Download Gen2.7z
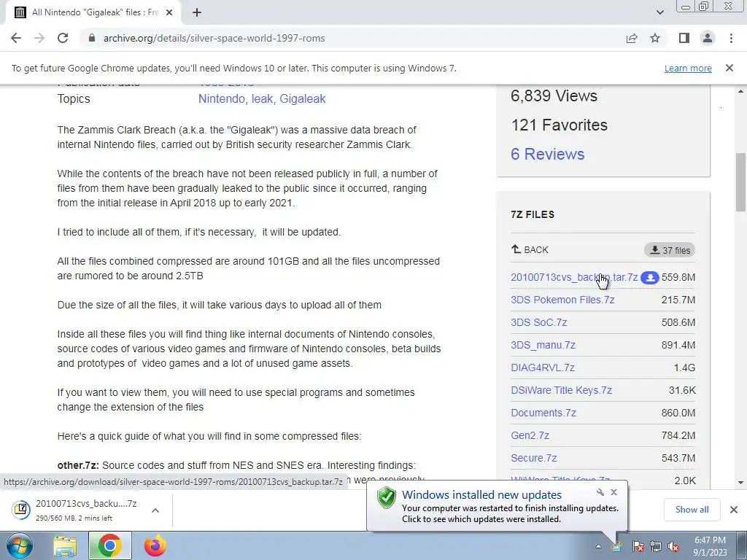The image size is (747, 560). click(530, 435)
